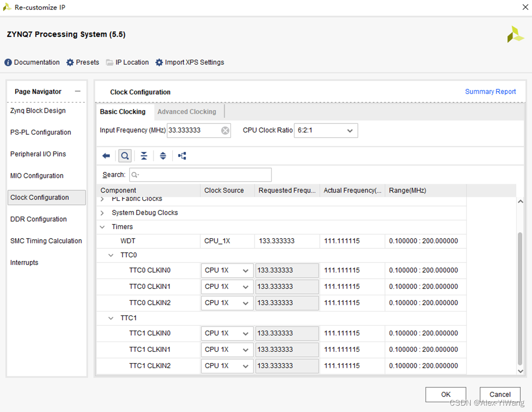Select Clock Configuration in Page Navigator

click(x=47, y=197)
